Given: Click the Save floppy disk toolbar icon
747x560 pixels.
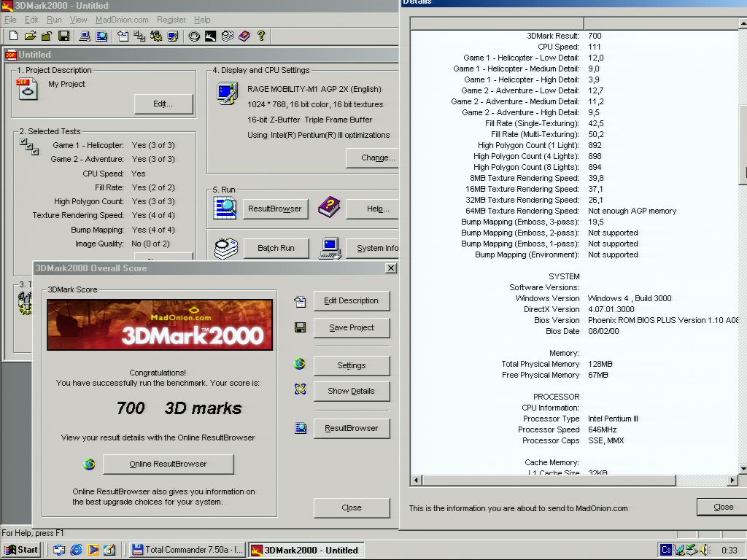Looking at the screenshot, I should (x=64, y=36).
